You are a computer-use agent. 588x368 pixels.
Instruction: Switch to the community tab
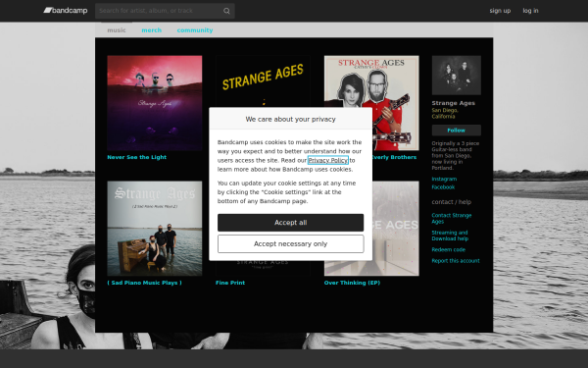195,30
